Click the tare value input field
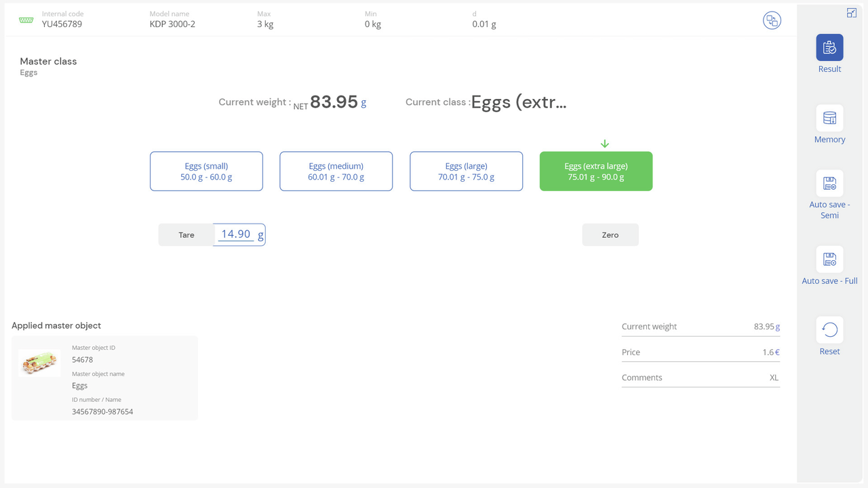Image resolution: width=868 pixels, height=488 pixels. coord(237,235)
